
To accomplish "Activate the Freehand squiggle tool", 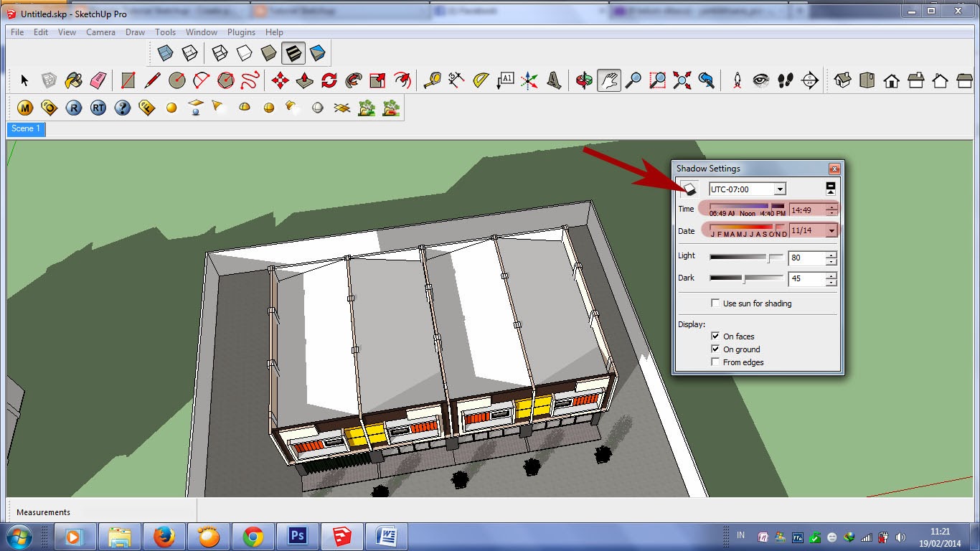I will point(250,80).
